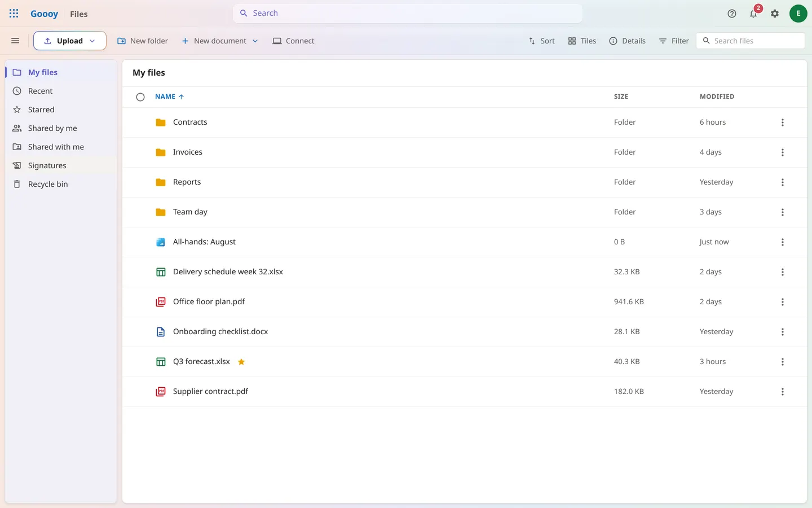Focus the top Search field
The width and height of the screenshot is (812, 508).
407,13
